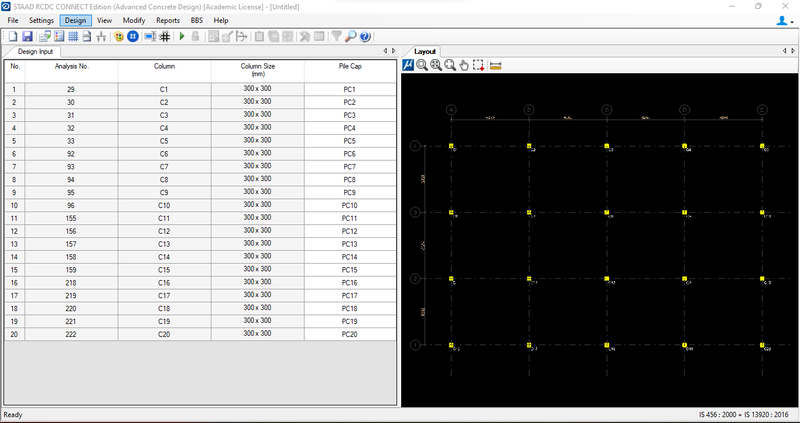
Task: Click the orange measure dimension icon
Action: click(x=495, y=65)
